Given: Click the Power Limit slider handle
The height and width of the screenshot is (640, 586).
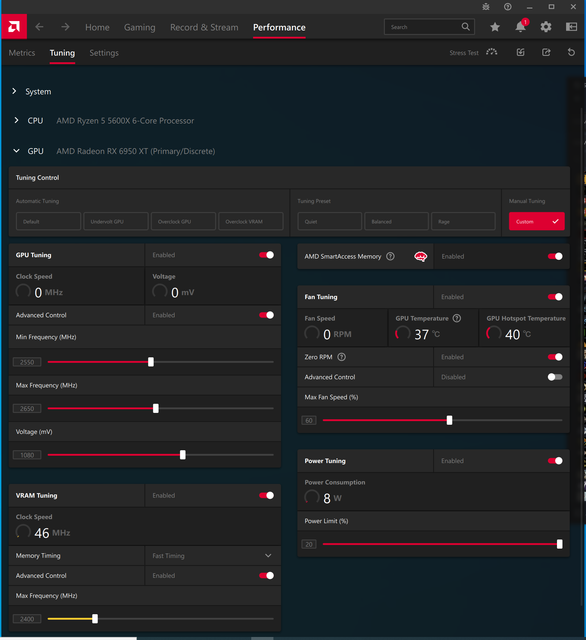Looking at the screenshot, I should 559,544.
